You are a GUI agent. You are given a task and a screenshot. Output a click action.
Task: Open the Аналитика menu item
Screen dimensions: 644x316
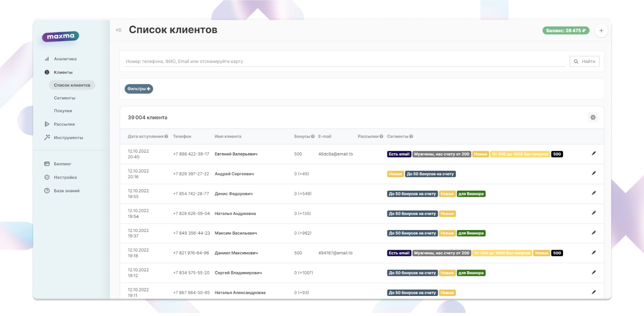[65, 59]
